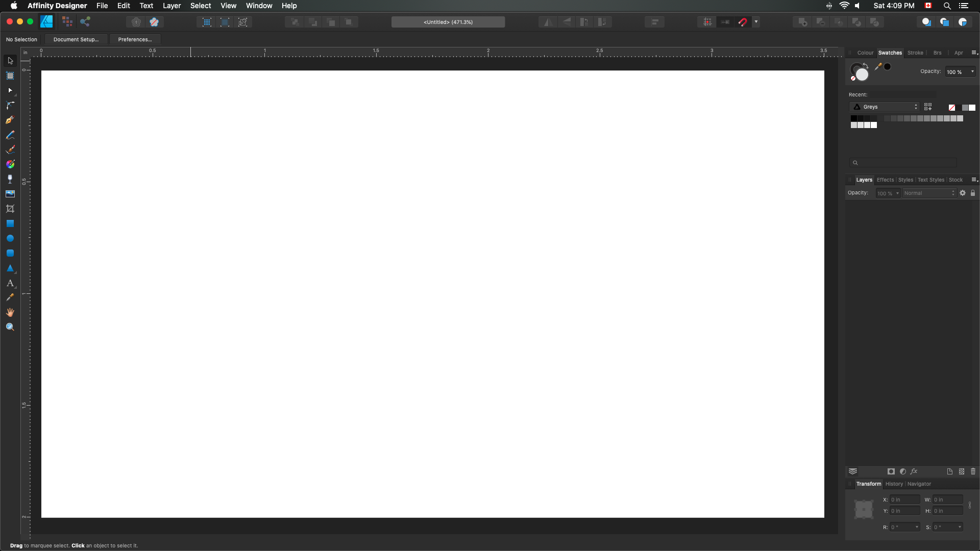Select the Artistic Text tool
Viewport: 980px width, 551px height.
pos(10,283)
